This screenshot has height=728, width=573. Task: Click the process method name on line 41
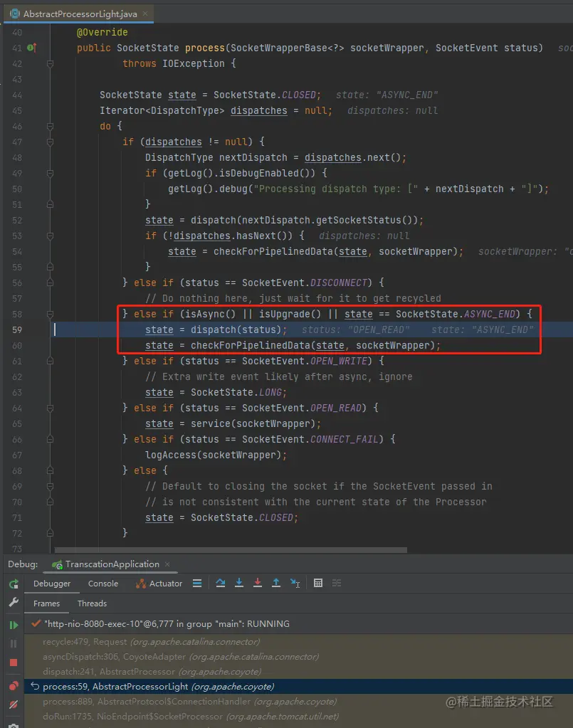(205, 48)
